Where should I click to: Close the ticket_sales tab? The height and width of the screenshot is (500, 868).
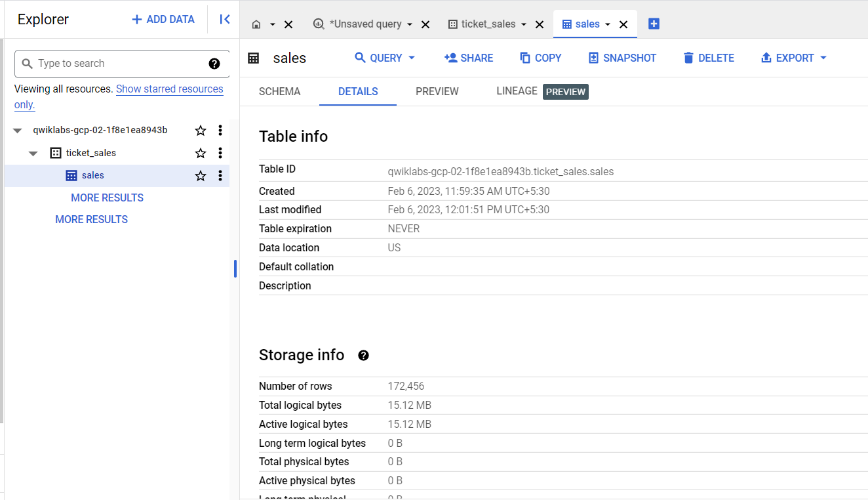(540, 24)
